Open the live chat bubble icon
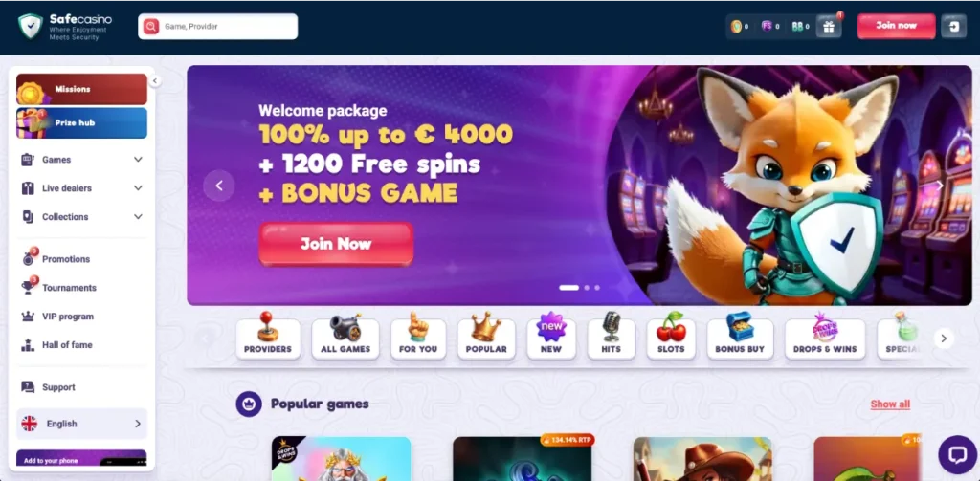This screenshot has height=481, width=980. click(x=957, y=454)
